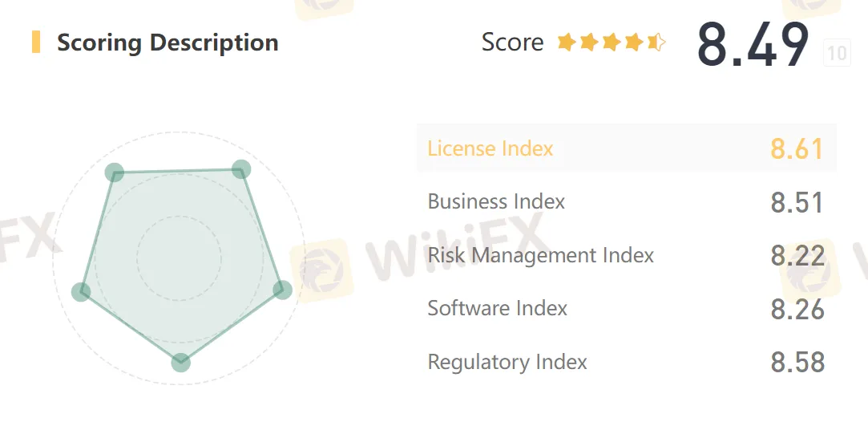Select the Risk Management Index row
This screenshot has width=868, height=426.
pos(627,255)
